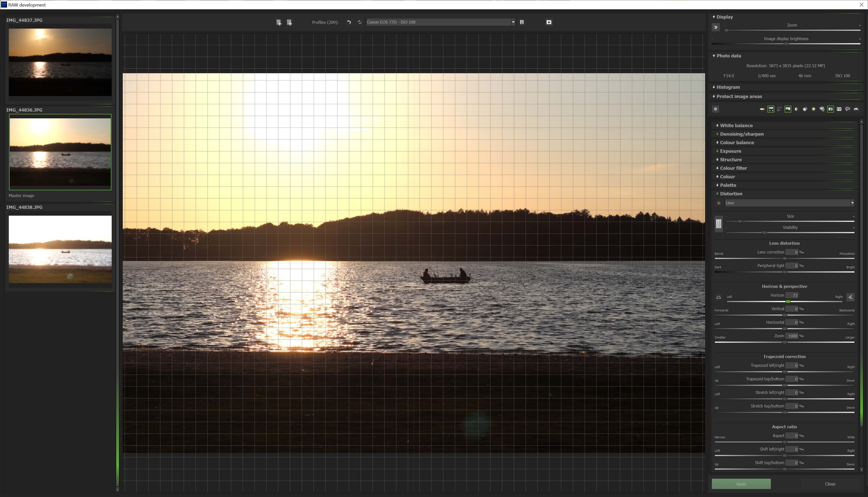Image resolution: width=868 pixels, height=497 pixels.
Task: Toggle the eye icon in Display section
Action: [716, 27]
